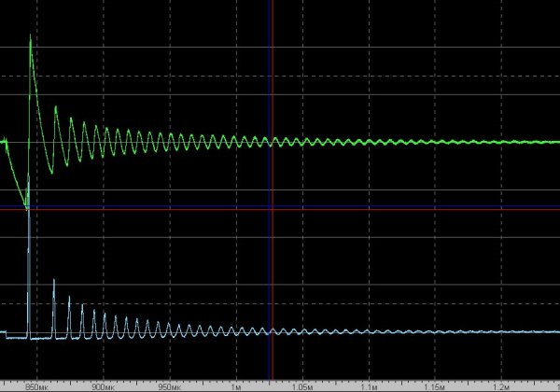Click the 1.1м time axis label
This screenshot has width=560, height=392.
(370, 385)
